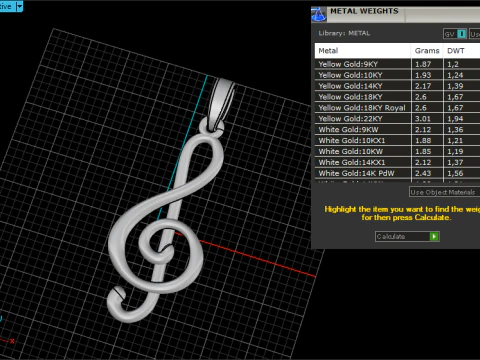Viewport: 480px width, 360px height.
Task: Select the Yellow Gold:9KY row
Action: 397,64
